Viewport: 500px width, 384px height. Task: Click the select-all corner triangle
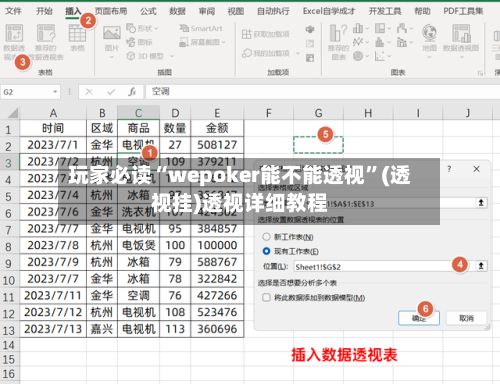[13, 113]
